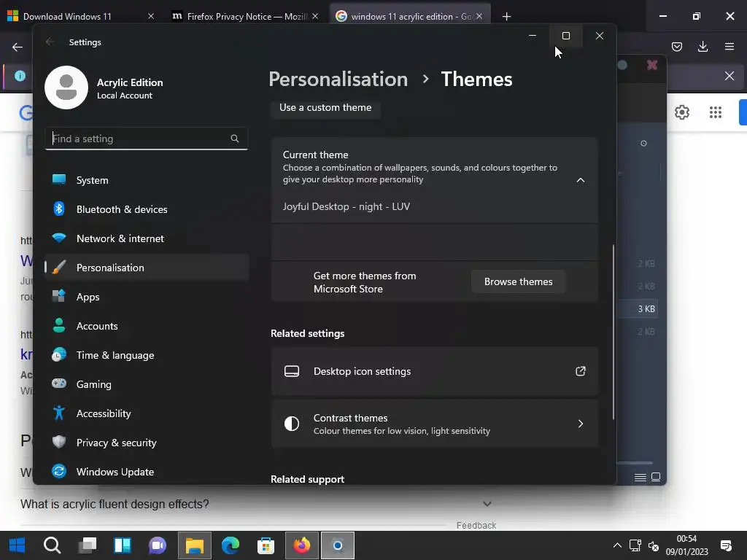Switch background window to details list view
This screenshot has height=560, width=747.
click(x=640, y=477)
